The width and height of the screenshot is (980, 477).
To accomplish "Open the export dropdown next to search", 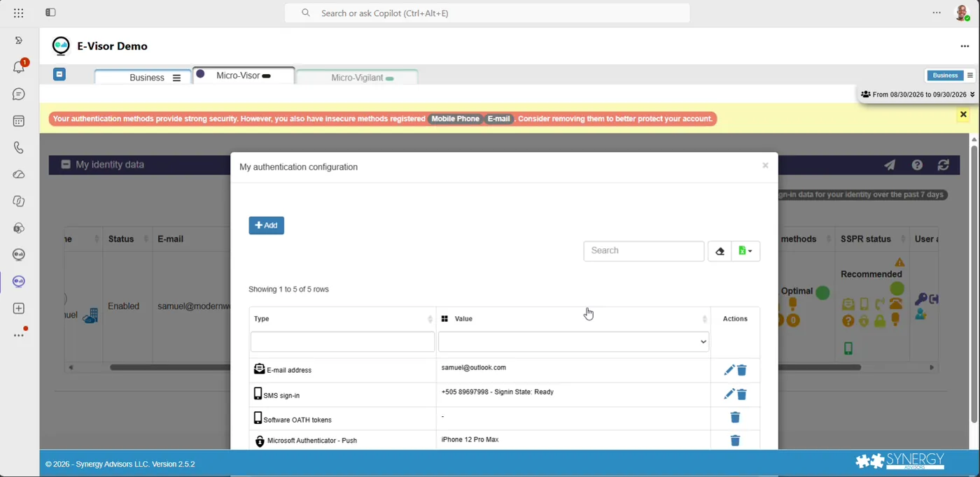I will [x=745, y=251].
